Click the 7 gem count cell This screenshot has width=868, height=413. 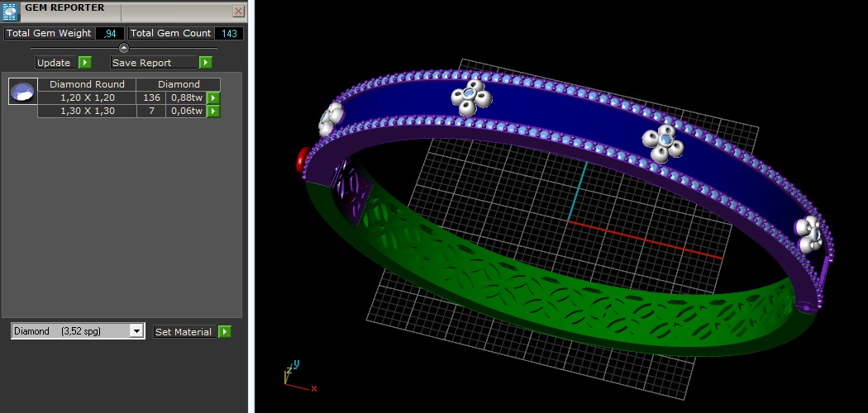coord(151,112)
